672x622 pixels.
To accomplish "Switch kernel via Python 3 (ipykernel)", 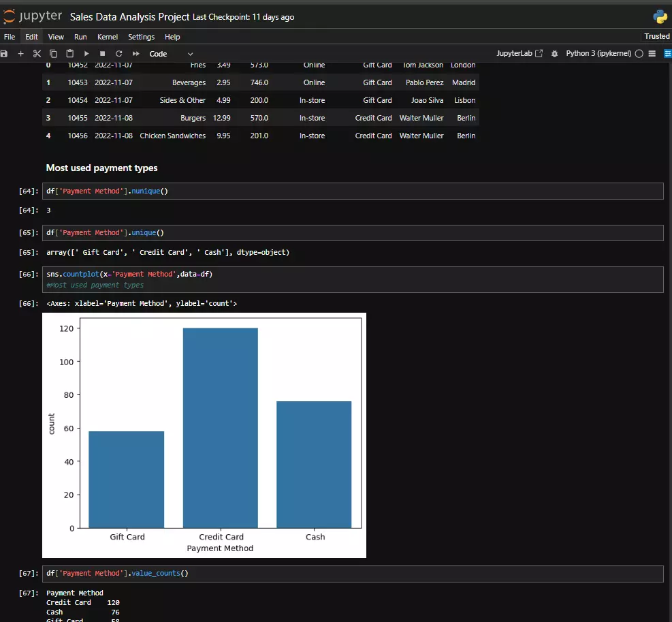I will [x=598, y=54].
